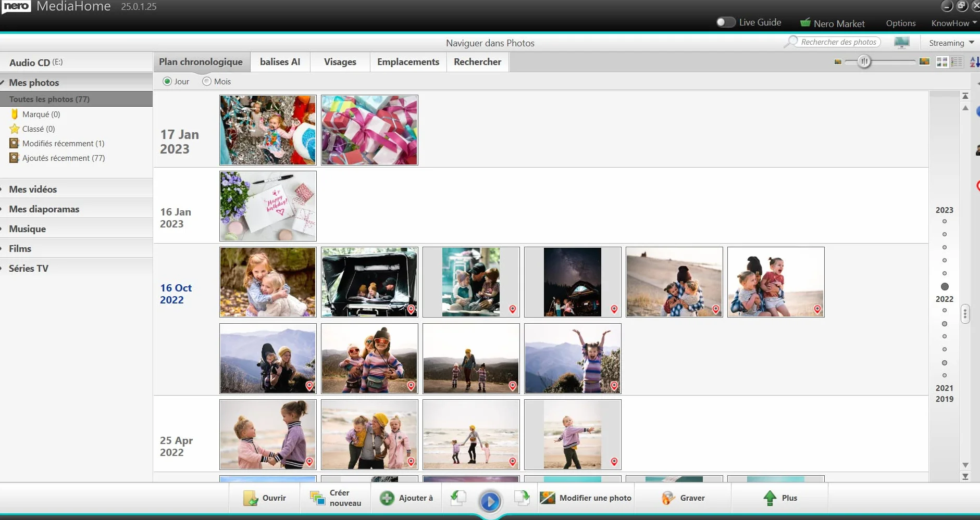Click location pin on night tent photo
This screenshot has width=980, height=520.
(614, 309)
